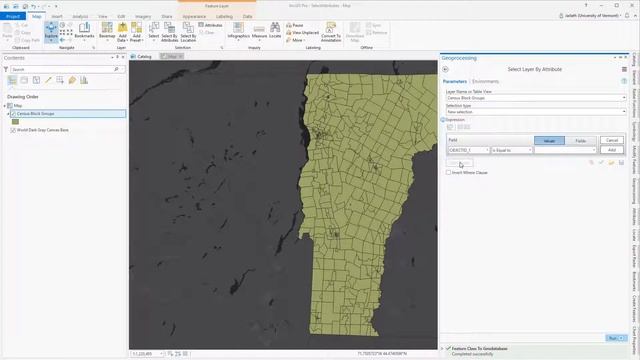Open the Basemap gallery
Viewport: 640px width, 360px height.
click(107, 31)
